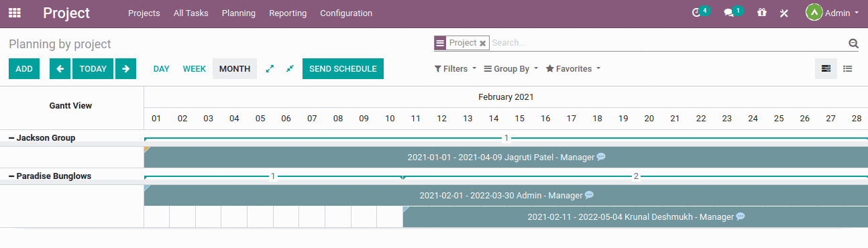Open chat icon on Krunal Deshmukh bar
Screen dimensions: 868x248
click(x=741, y=216)
